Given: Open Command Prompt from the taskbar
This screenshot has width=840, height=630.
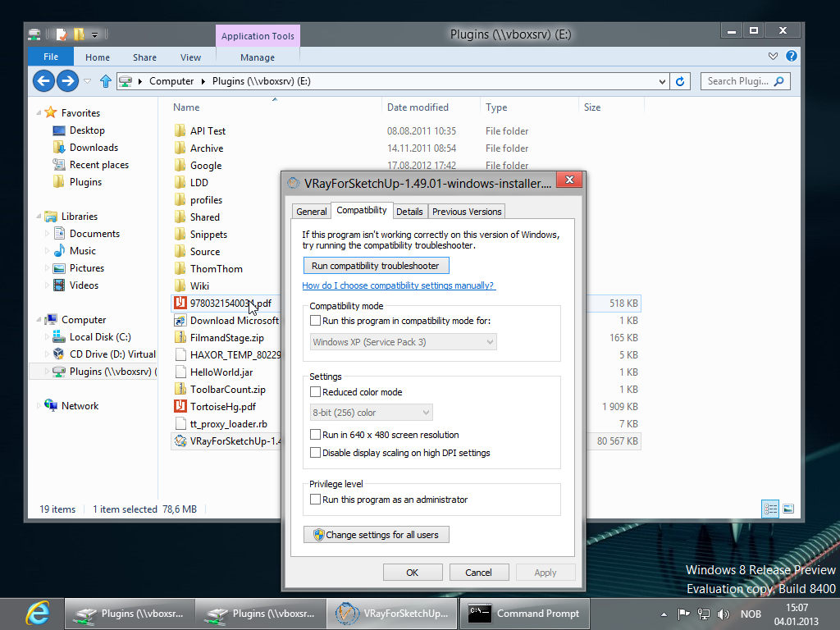Looking at the screenshot, I should point(524,614).
